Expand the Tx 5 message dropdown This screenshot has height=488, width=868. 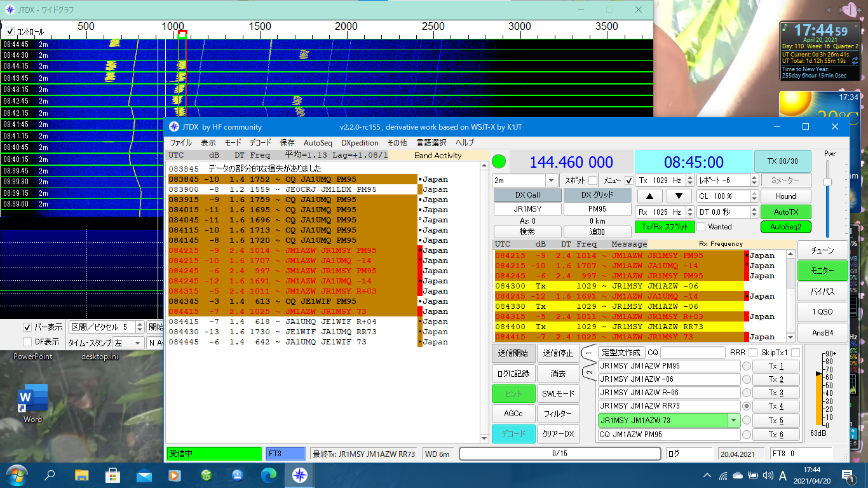click(x=734, y=420)
